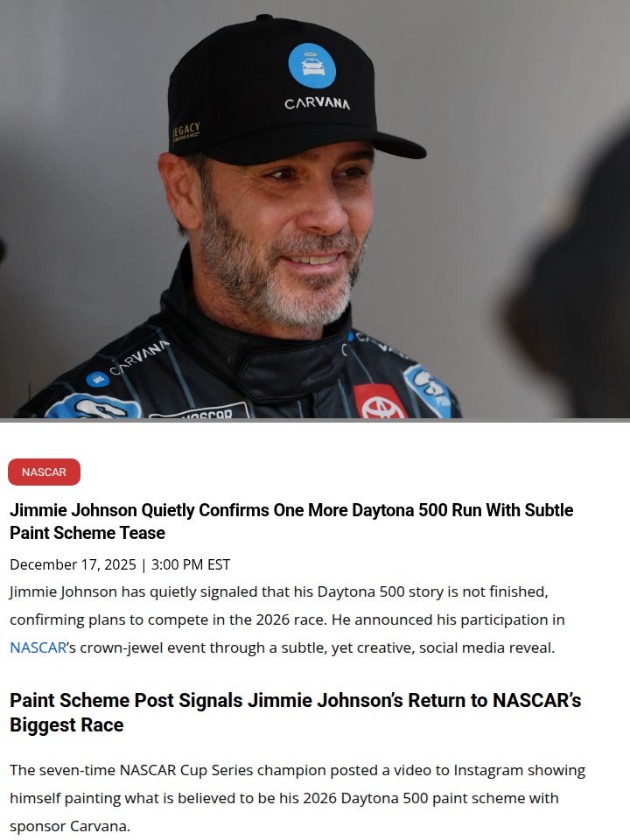Click the article headline about Jimmie Johnson
This screenshot has width=630, height=840.
(291, 521)
